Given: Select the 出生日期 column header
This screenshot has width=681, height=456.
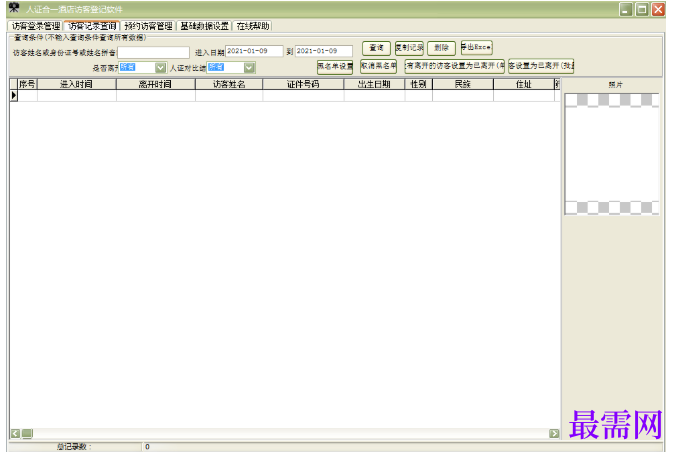Looking at the screenshot, I should pos(374,84).
